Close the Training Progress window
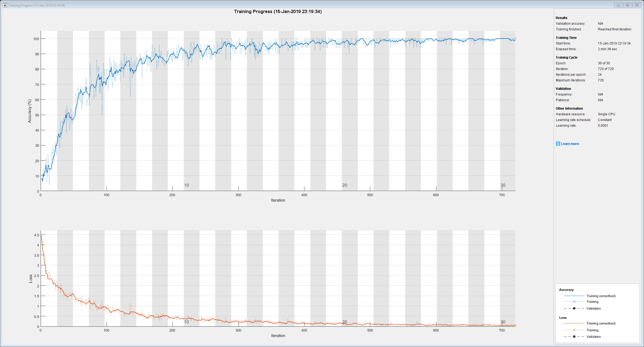Viewport: 644px width, 347px height. [637, 5]
